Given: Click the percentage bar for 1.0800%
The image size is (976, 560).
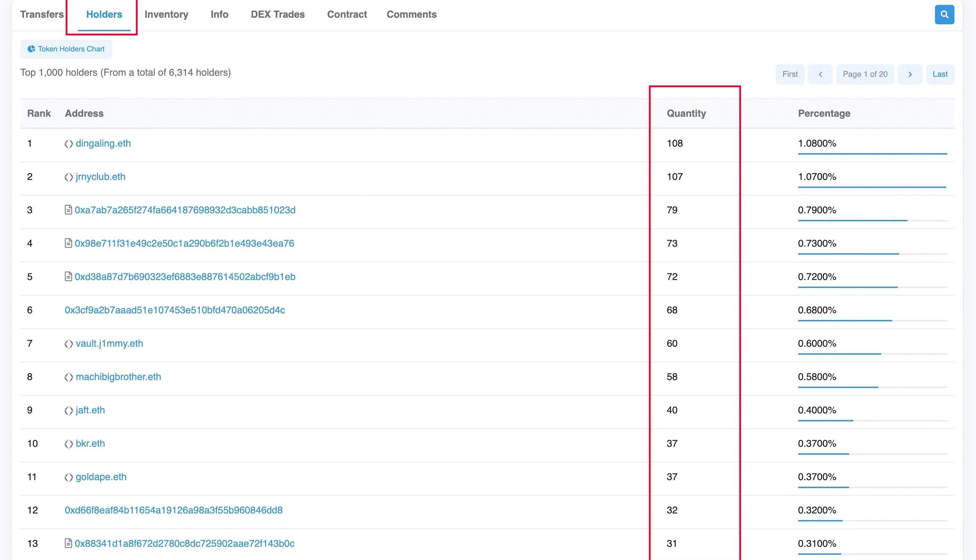Looking at the screenshot, I should click(872, 154).
